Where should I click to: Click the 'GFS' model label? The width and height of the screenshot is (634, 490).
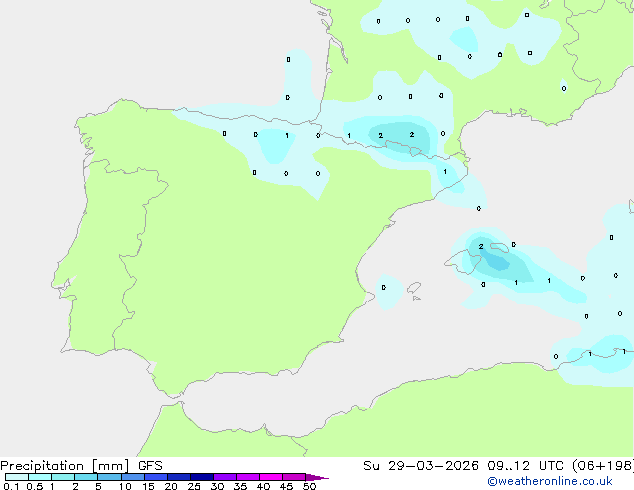tap(150, 466)
